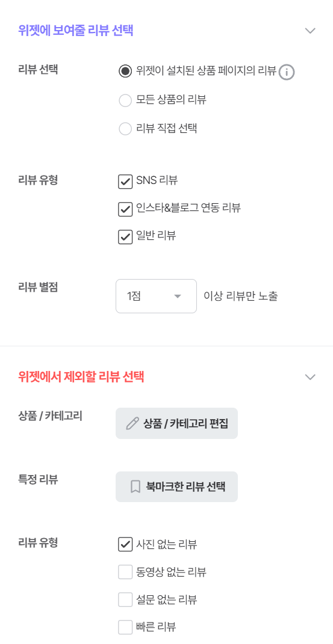Select 위젯이 설치된 상품 페이지의 리뷰 radio
The width and height of the screenshot is (333, 644).
pyautogui.click(x=125, y=71)
